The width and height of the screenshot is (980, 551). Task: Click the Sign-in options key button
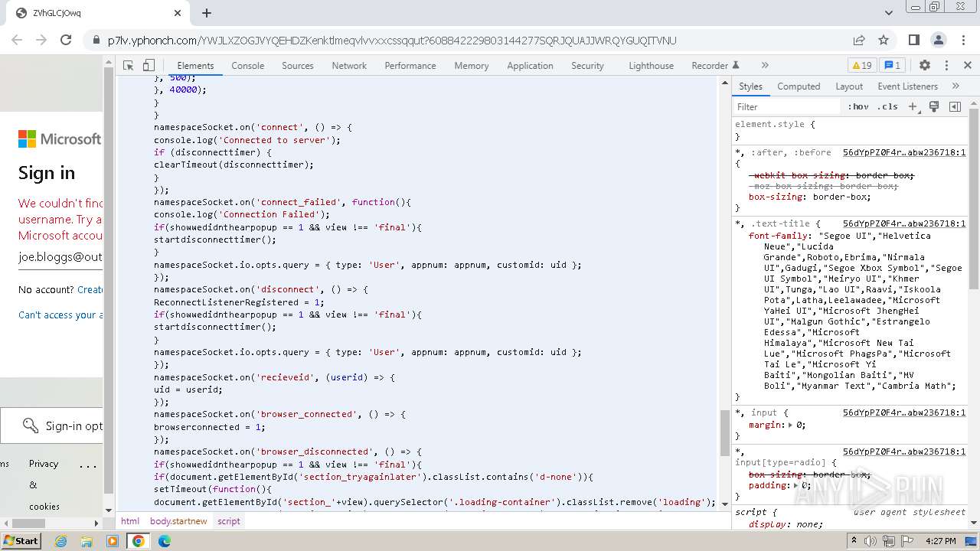click(x=51, y=425)
